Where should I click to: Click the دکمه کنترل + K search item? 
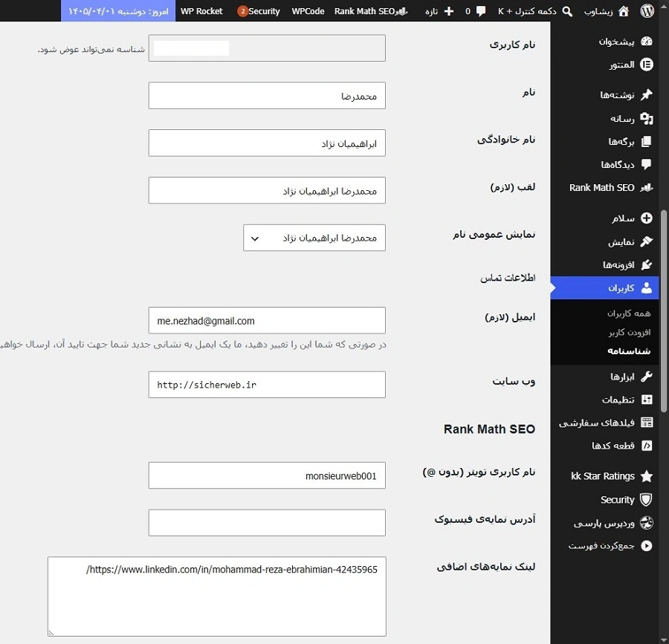tap(535, 11)
